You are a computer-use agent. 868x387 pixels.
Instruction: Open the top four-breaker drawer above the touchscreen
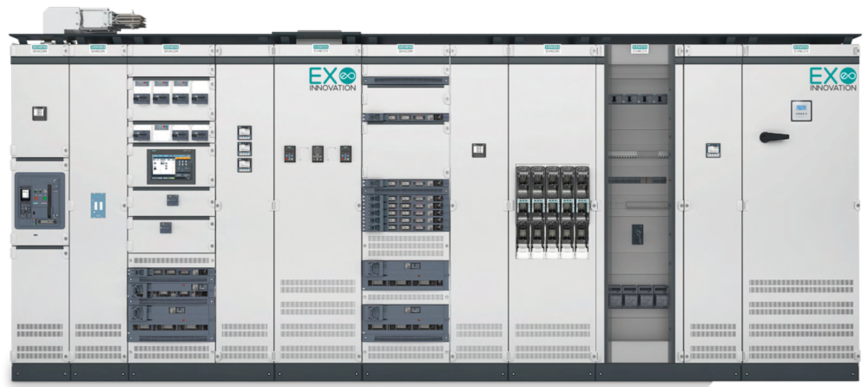171,93
